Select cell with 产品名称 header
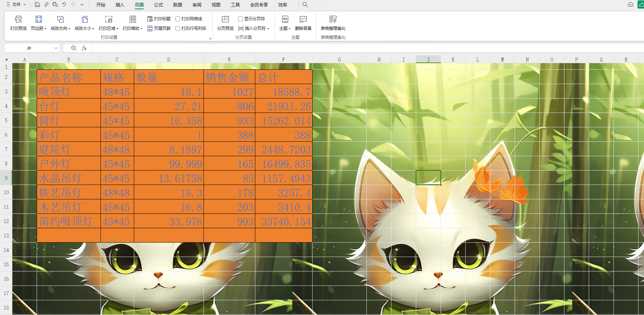Image resolution: width=644 pixels, height=315 pixels. coord(69,77)
